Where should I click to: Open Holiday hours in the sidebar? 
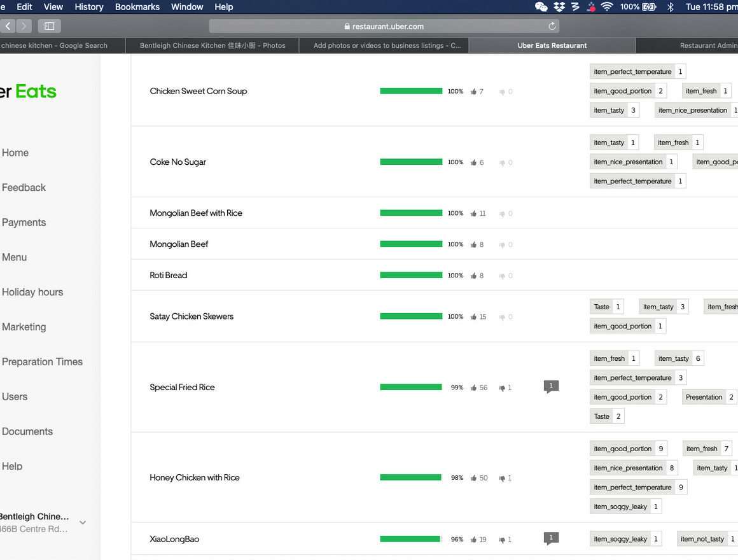[32, 292]
